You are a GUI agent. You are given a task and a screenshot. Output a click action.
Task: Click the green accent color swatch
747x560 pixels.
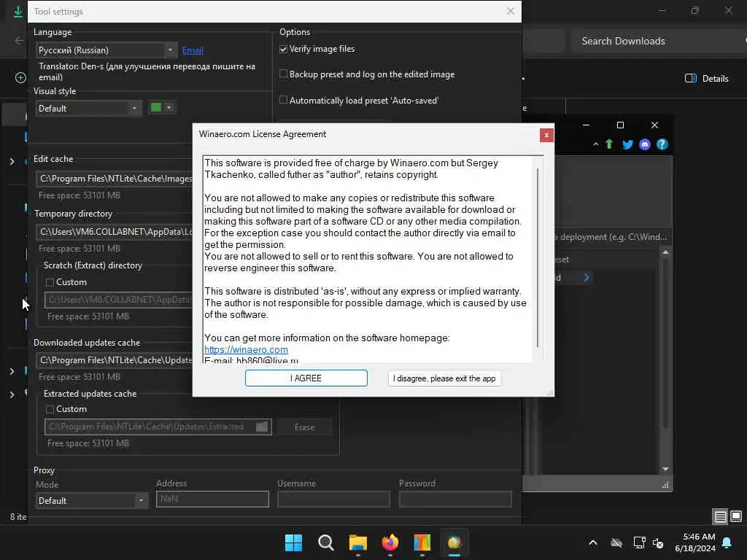pyautogui.click(x=156, y=108)
